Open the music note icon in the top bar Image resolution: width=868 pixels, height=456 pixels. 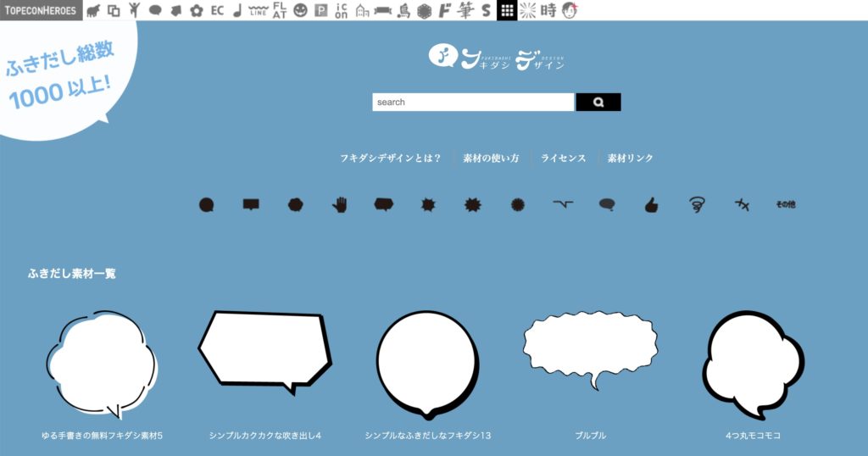(237, 10)
